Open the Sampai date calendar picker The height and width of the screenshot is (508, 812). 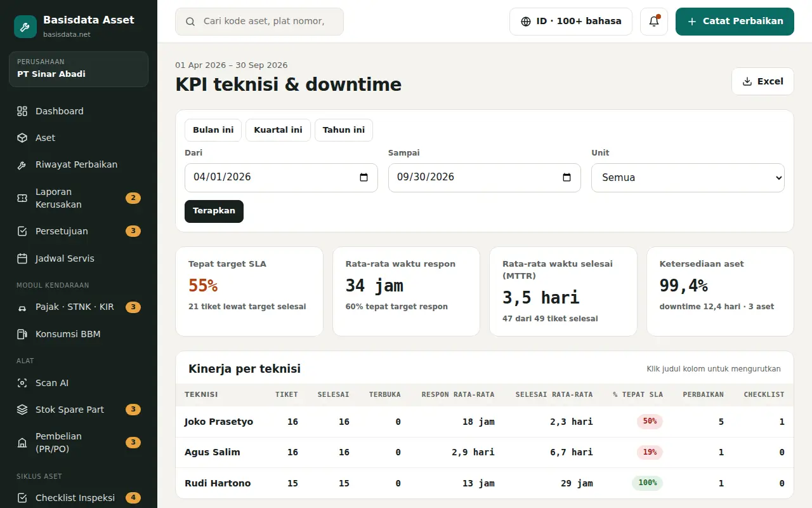567,178
